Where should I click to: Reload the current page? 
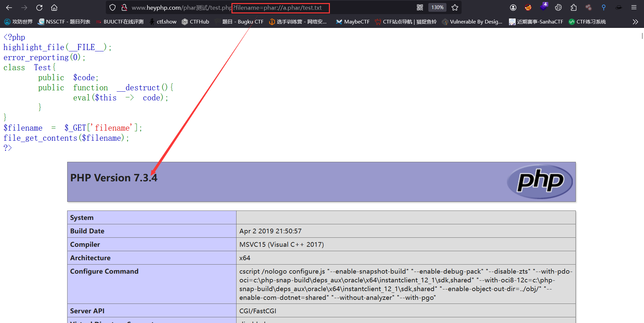point(39,7)
